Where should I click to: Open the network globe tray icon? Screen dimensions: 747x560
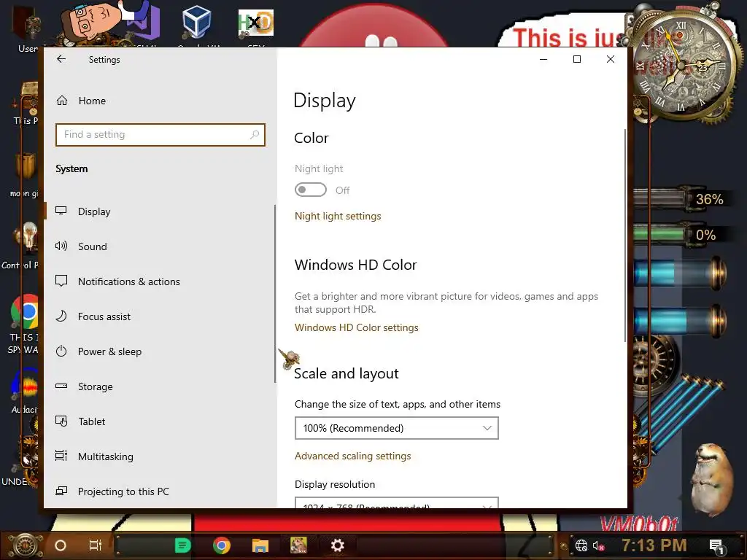click(x=581, y=545)
